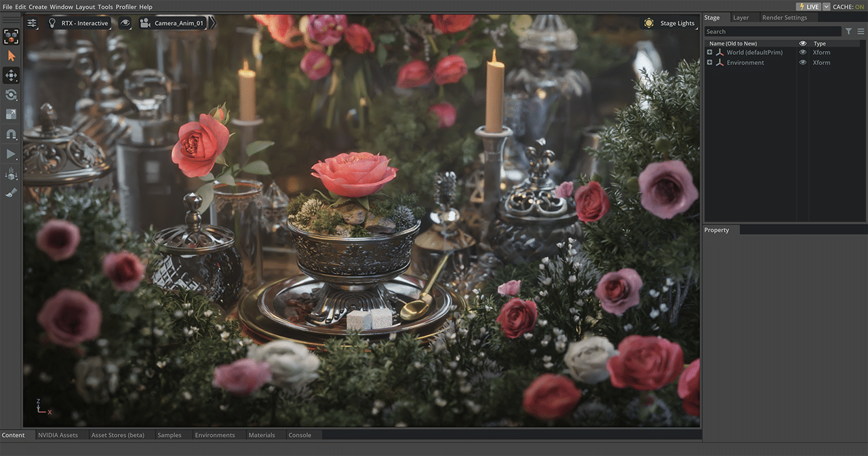Hide the Environment prim via eye icon
The width and height of the screenshot is (868, 456).
tap(803, 62)
